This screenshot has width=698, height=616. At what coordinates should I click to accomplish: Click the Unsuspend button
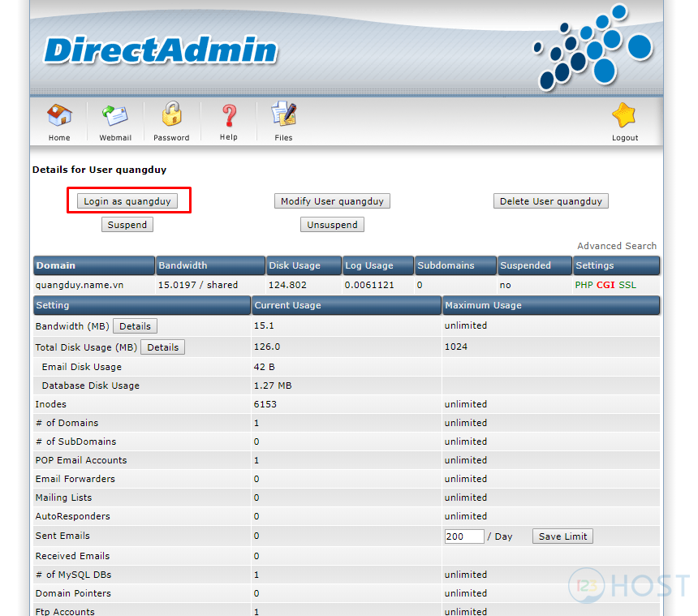pos(332,225)
